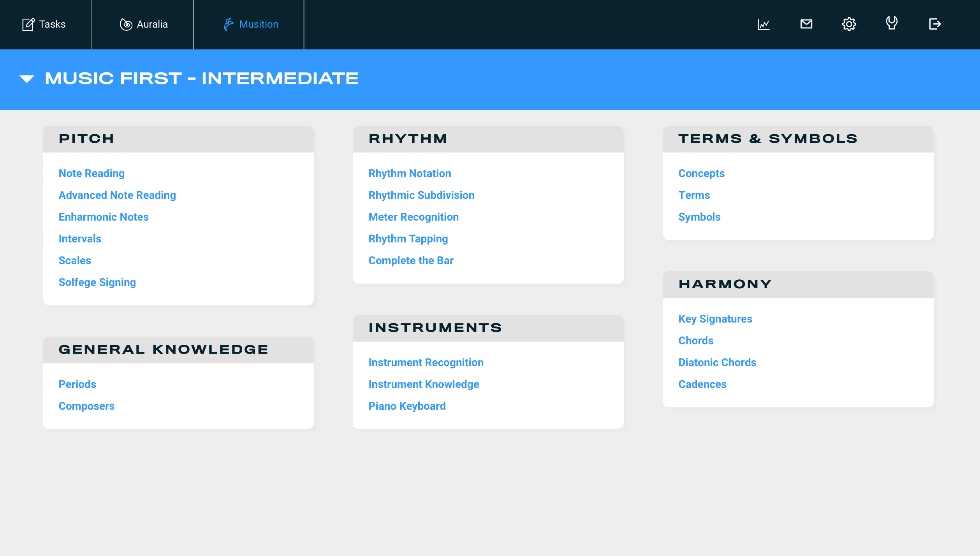Open the Music First - Intermediate title selector
Image resolution: width=980 pixels, height=556 pixels.
click(201, 79)
